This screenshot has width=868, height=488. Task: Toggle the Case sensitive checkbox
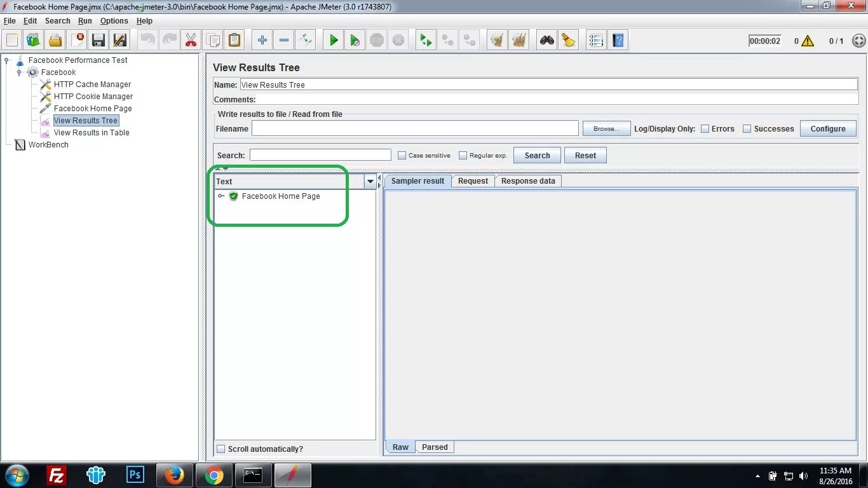click(x=402, y=155)
